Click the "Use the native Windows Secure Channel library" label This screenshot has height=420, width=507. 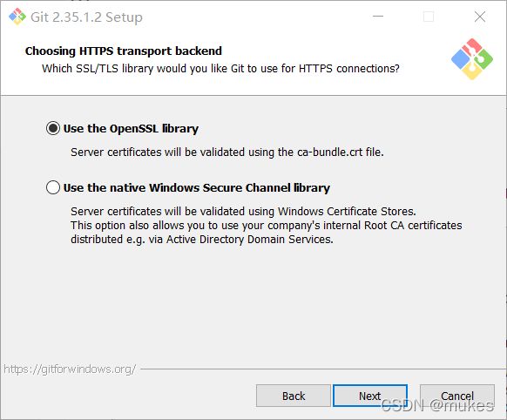coord(197,188)
